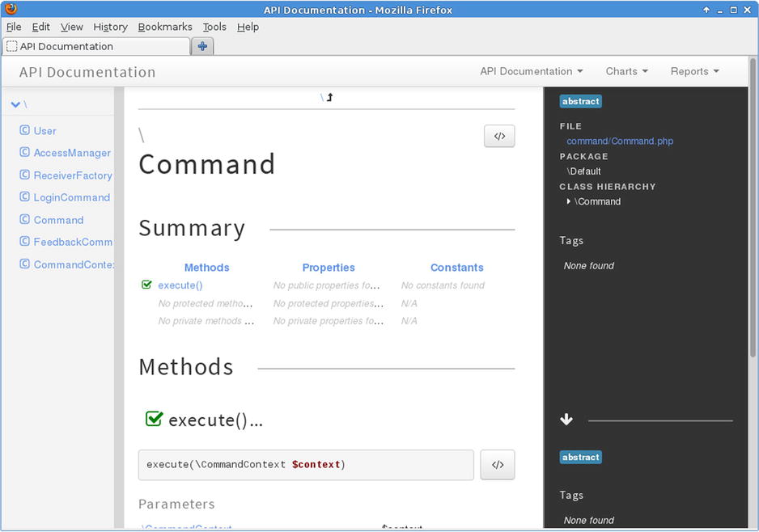Image resolution: width=759 pixels, height=532 pixels.
Task: Open the Charts dropdown menu
Action: pos(626,72)
